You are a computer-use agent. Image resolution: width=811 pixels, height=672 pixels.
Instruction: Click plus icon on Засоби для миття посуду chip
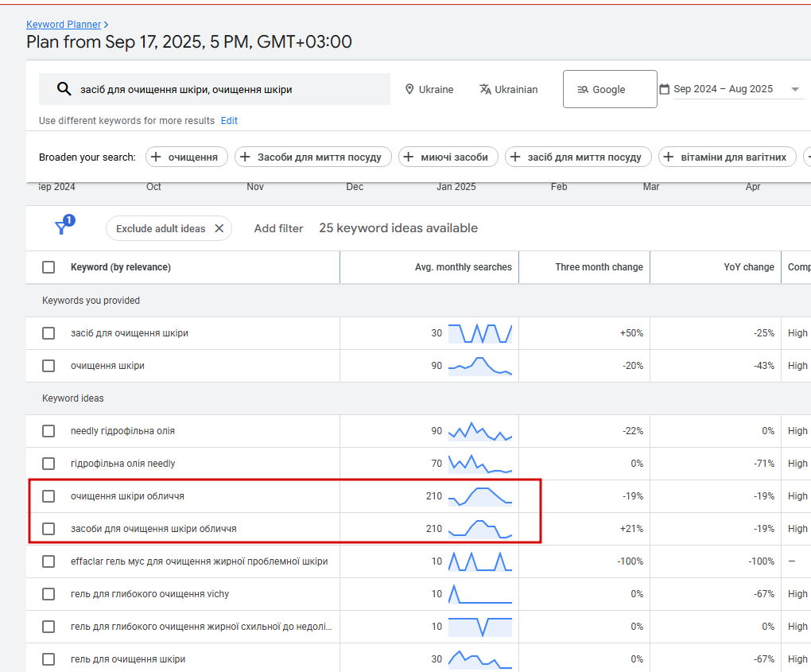[x=245, y=157]
